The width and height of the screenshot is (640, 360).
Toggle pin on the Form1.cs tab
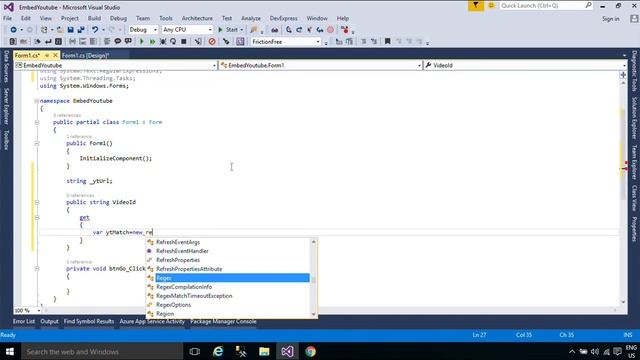click(x=47, y=55)
